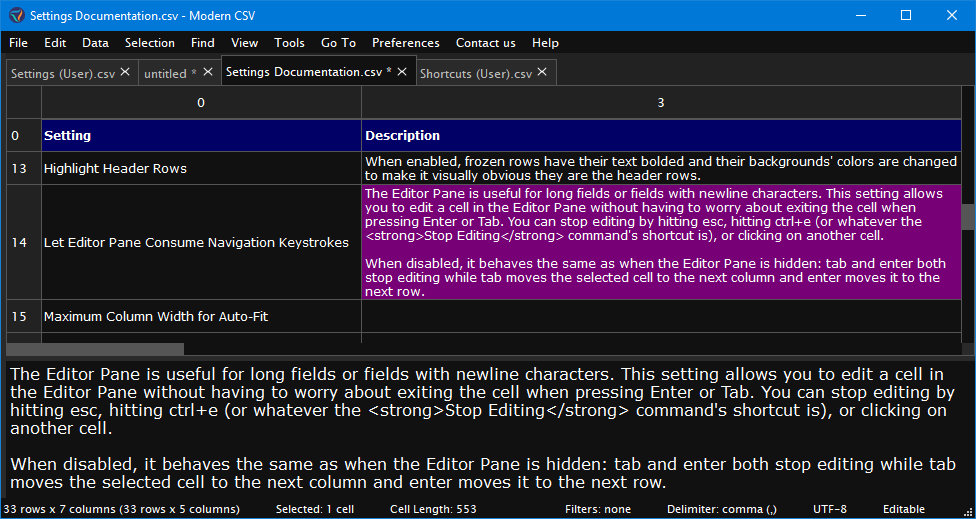Maximize the Modern CSV window
This screenshot has height=519, width=976.
(x=906, y=16)
